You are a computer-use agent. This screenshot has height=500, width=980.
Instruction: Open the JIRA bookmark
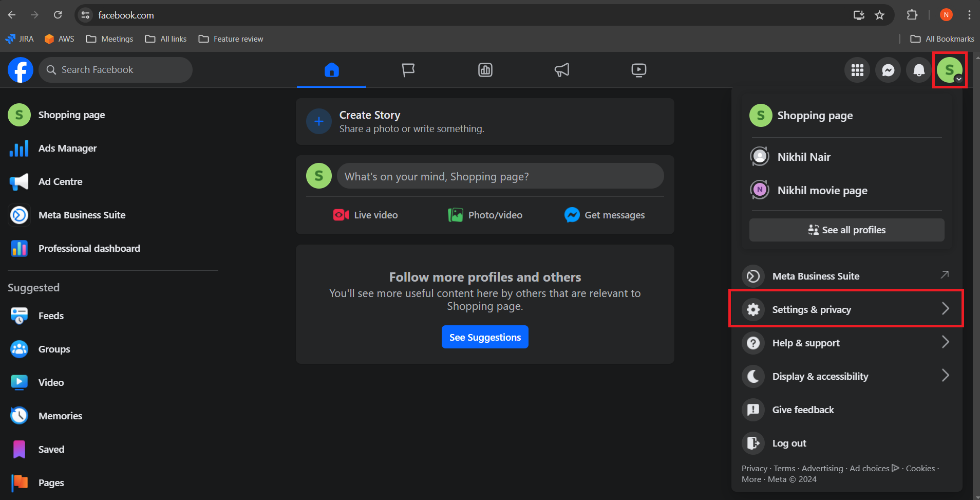pyautogui.click(x=20, y=39)
